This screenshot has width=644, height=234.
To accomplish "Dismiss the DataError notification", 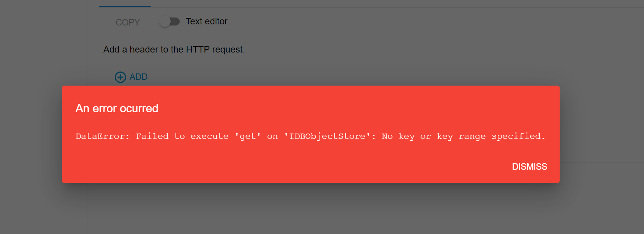I will pos(530,166).
